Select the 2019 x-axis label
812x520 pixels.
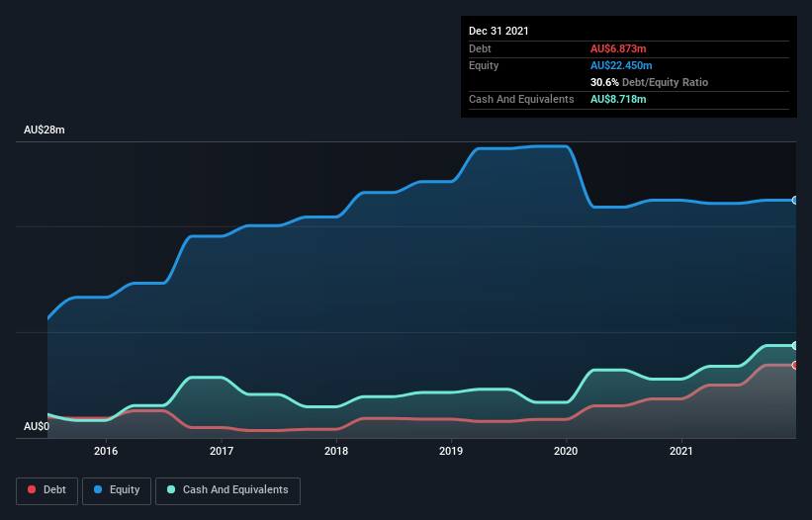(451, 451)
